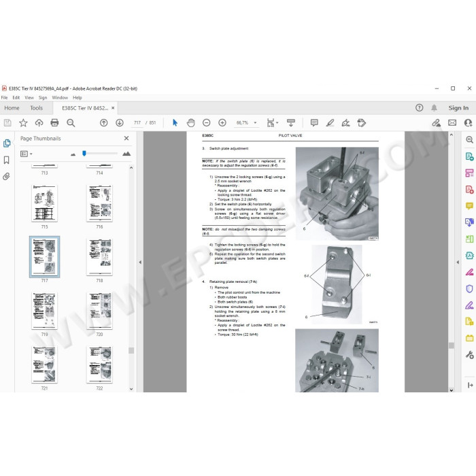Image resolution: width=476 pixels, height=476 pixels.
Task: Select the highlight text pen icon
Action: point(330,123)
